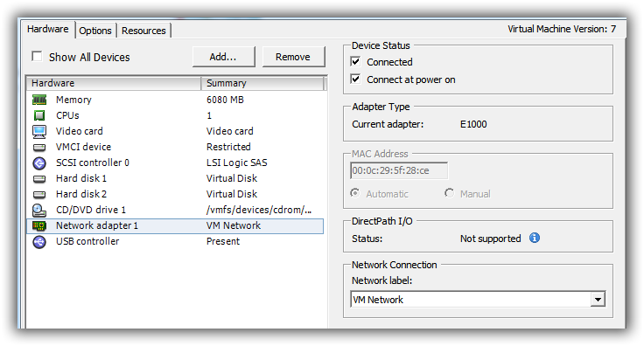Toggle Connect at power on checkbox

tap(355, 79)
